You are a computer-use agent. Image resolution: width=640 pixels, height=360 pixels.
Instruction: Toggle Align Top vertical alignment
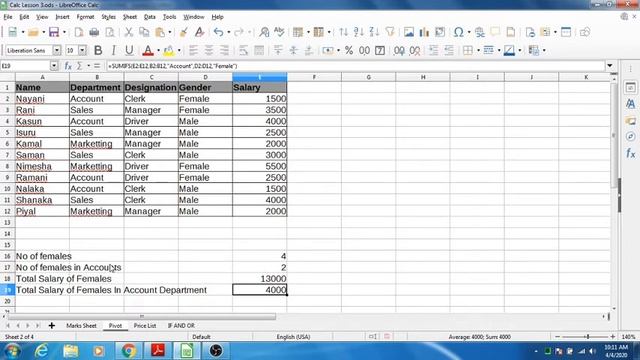(278, 50)
